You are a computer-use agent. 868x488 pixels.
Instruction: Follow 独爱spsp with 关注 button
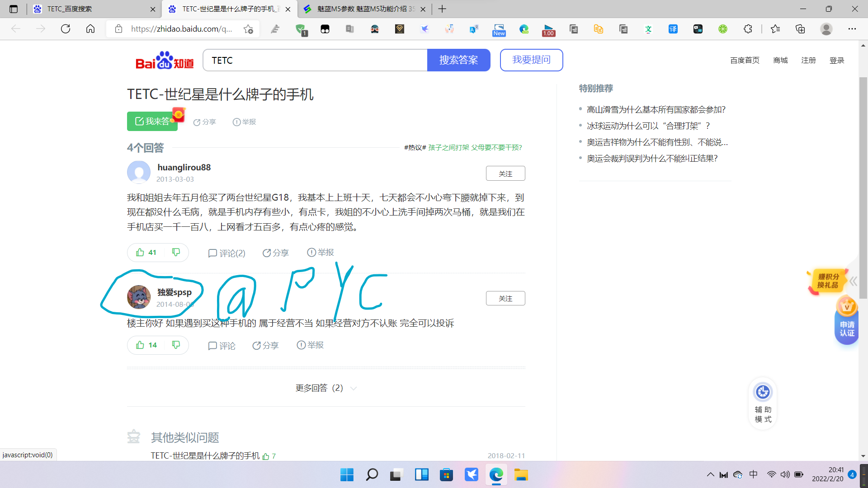coord(505,298)
